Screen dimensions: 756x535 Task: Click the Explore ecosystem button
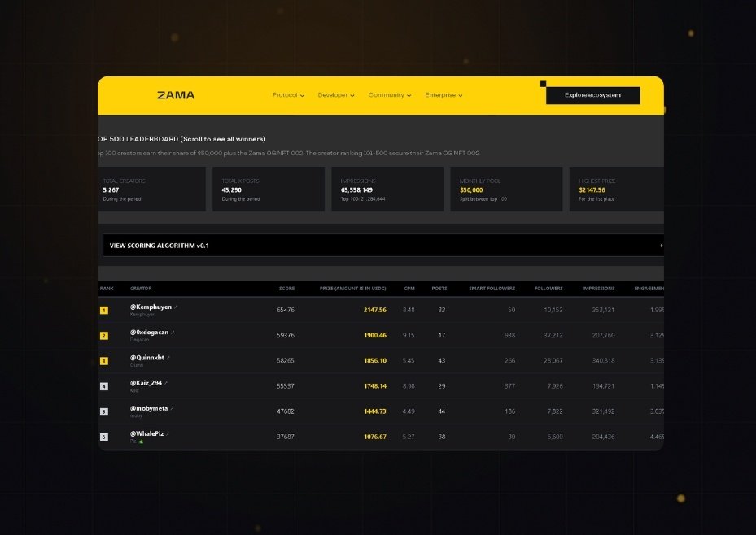point(592,95)
